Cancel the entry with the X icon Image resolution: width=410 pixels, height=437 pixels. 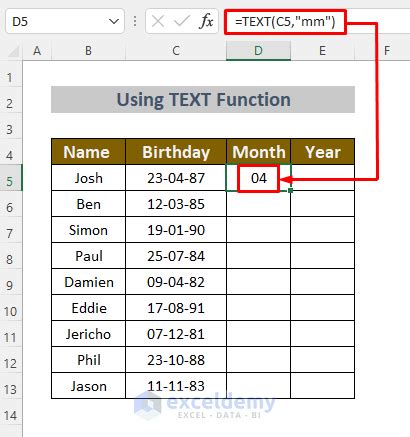click(158, 22)
